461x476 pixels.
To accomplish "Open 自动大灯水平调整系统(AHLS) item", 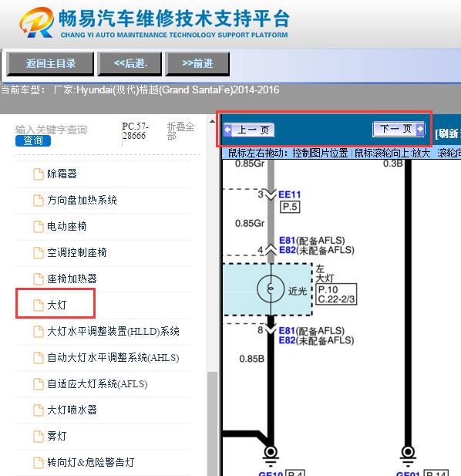I will [113, 358].
